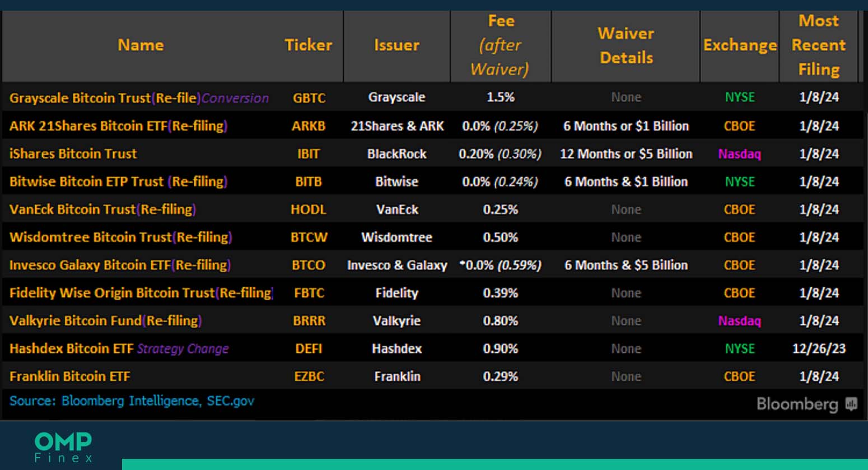Click the Fee (after Waiver) header

click(501, 45)
